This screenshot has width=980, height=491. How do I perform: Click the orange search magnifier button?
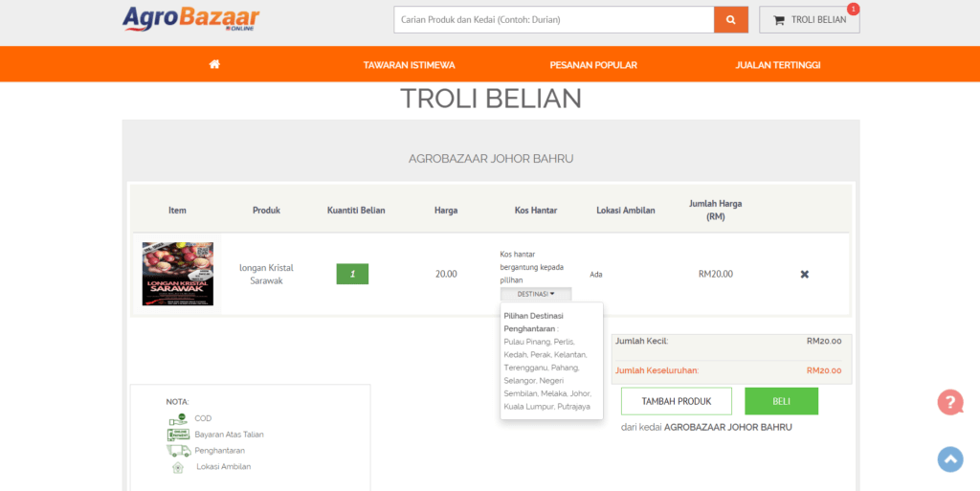point(730,20)
